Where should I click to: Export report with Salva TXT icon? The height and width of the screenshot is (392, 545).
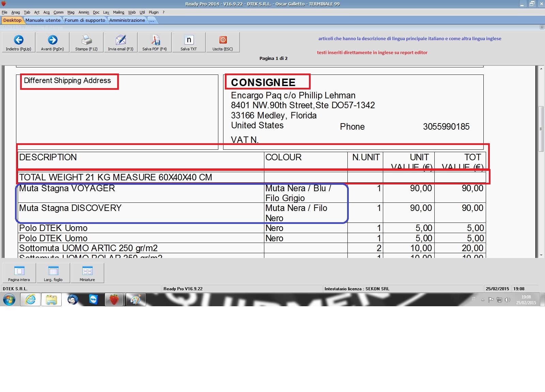(189, 40)
